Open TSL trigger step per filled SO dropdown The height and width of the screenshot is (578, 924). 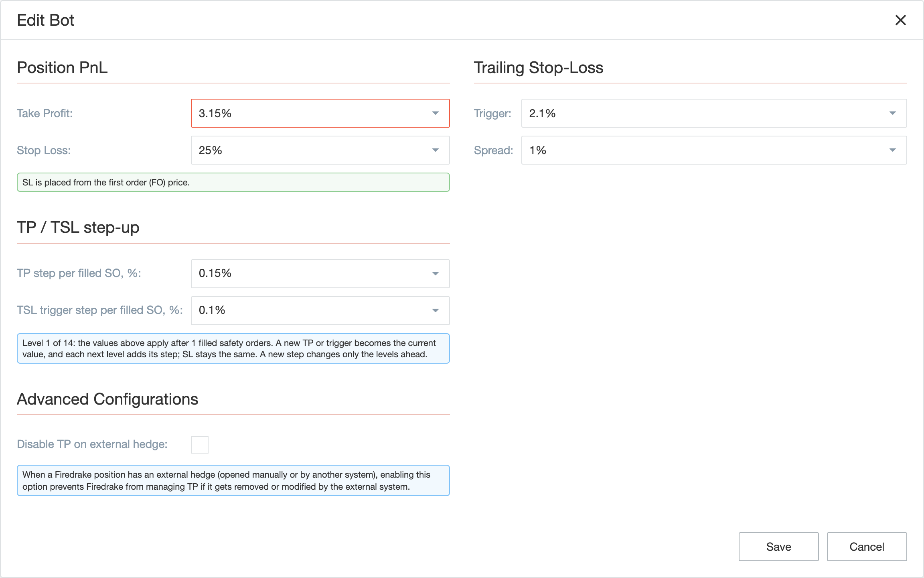pyautogui.click(x=320, y=311)
